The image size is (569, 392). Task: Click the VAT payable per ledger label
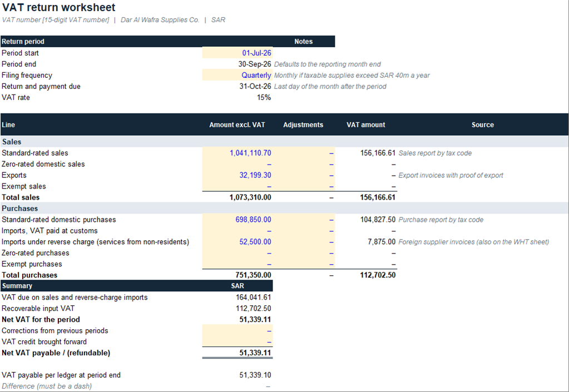(61, 375)
